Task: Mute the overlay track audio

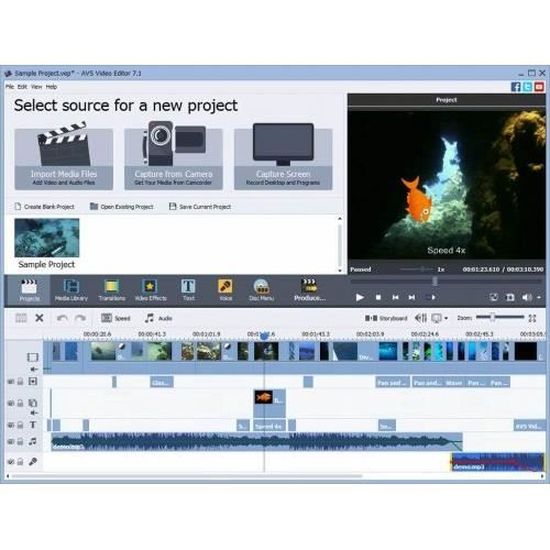Action: pyautogui.click(x=34, y=412)
